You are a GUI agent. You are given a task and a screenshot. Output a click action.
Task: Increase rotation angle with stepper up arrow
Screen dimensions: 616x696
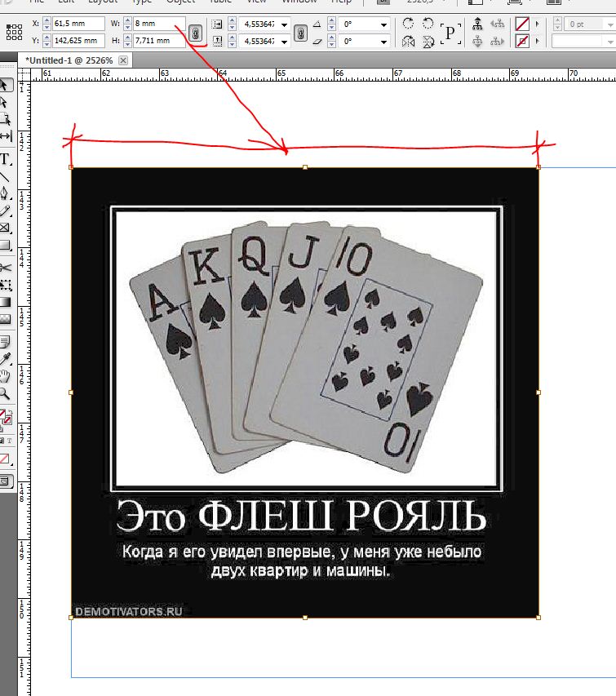click(331, 20)
